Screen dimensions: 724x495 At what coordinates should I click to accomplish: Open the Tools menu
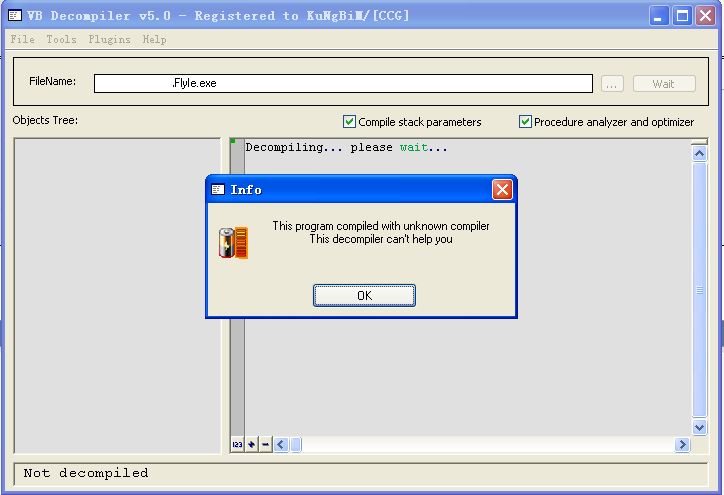pyautogui.click(x=61, y=39)
